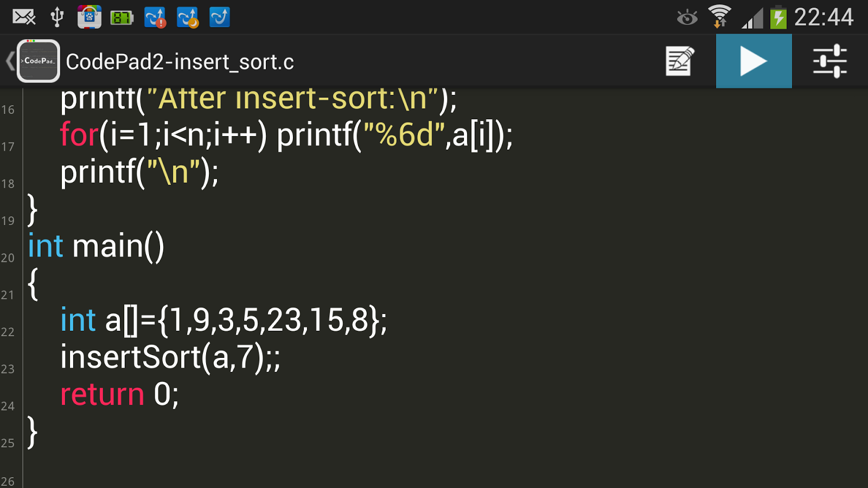Open the settings sliders icon

click(x=829, y=61)
